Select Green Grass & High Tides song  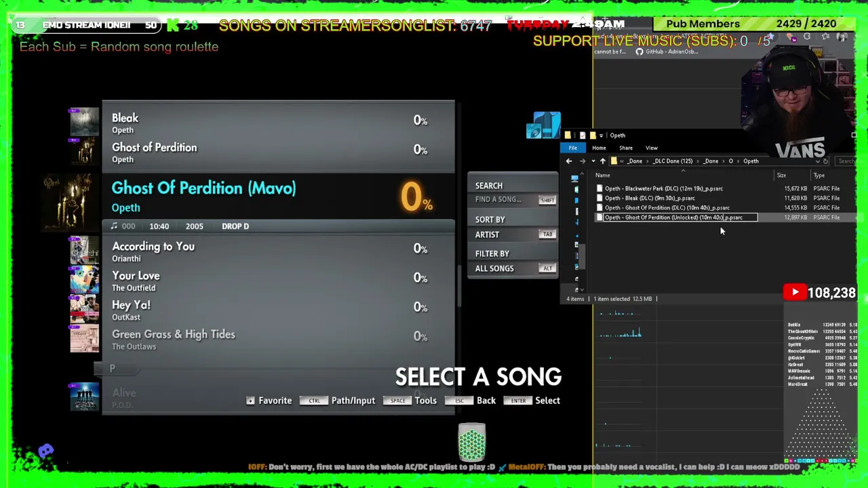[278, 339]
